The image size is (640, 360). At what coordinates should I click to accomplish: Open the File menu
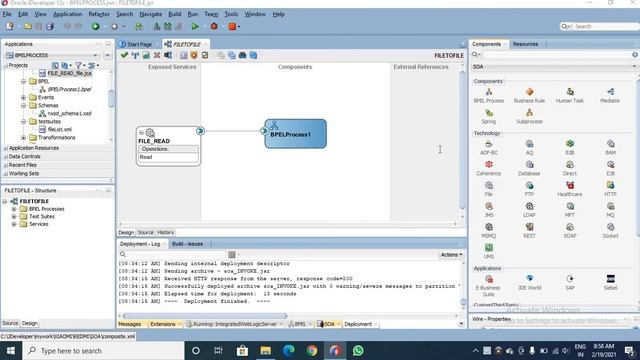[7, 14]
